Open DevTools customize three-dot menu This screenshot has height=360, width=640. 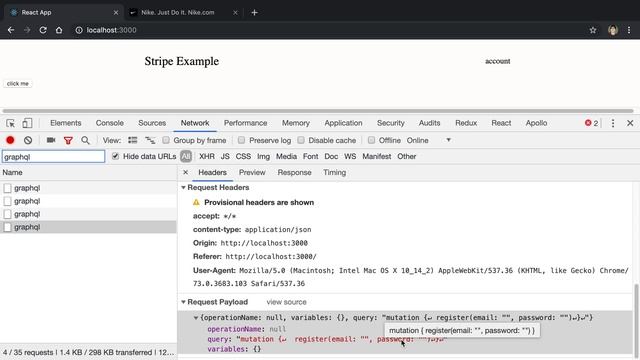(613, 123)
